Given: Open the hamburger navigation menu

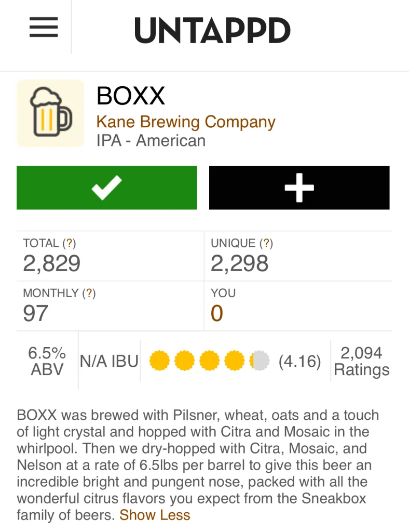Looking at the screenshot, I should tap(44, 28).
